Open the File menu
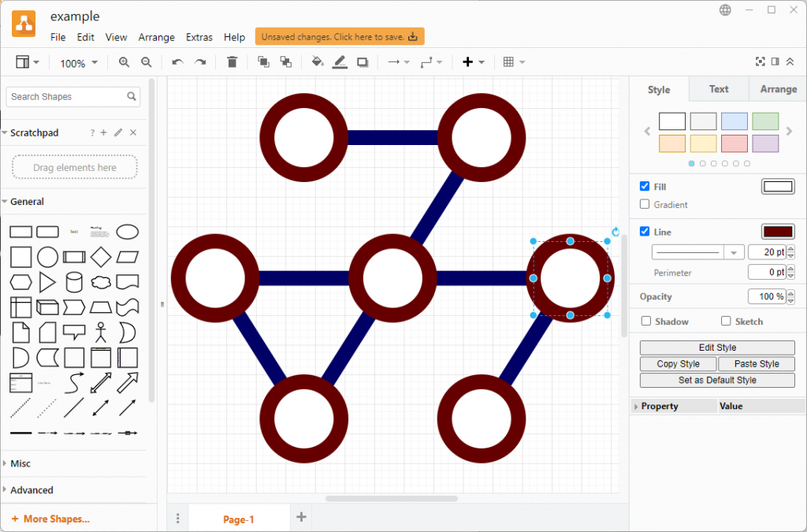807x532 pixels. coord(58,37)
